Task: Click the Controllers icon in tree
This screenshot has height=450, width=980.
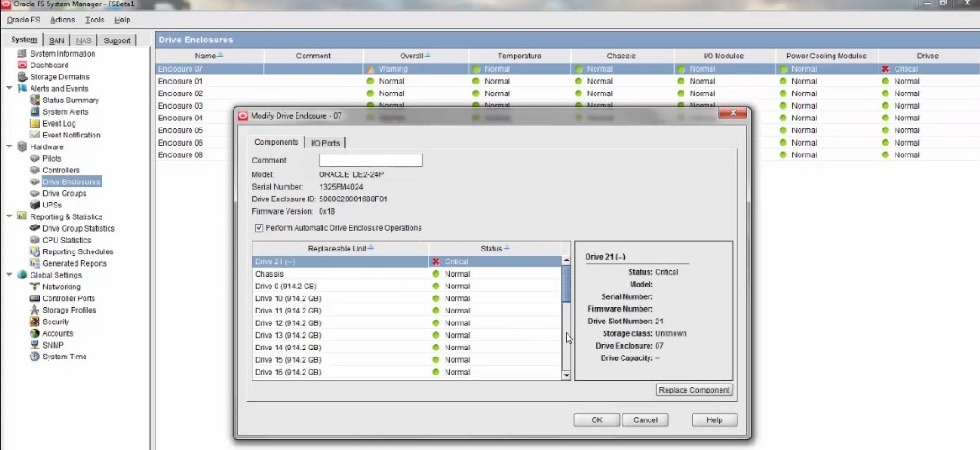Action: (x=35, y=171)
